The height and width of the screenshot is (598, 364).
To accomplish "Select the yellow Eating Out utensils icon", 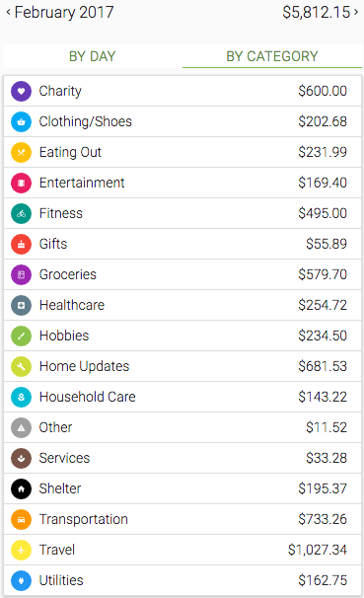I will (21, 152).
